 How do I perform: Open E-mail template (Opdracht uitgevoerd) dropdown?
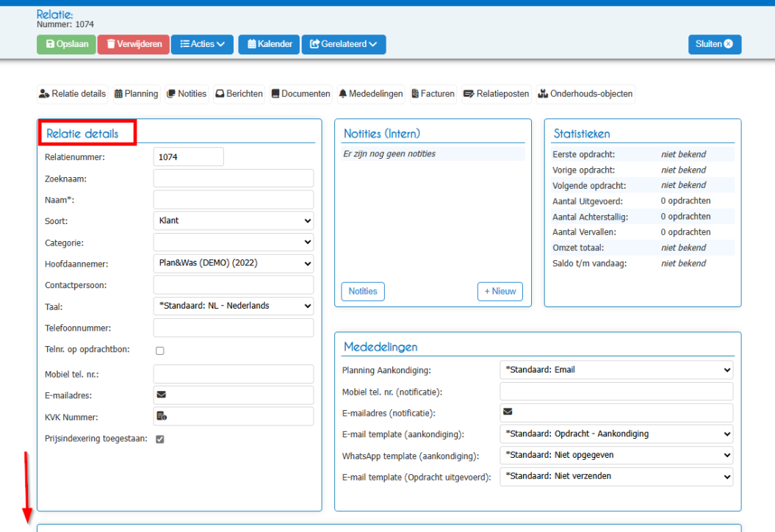coord(616,477)
